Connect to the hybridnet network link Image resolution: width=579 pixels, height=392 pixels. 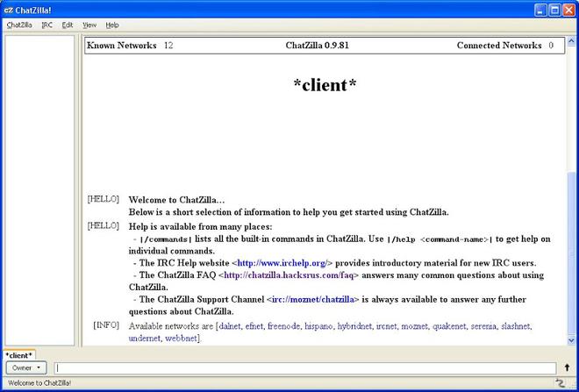click(x=354, y=326)
